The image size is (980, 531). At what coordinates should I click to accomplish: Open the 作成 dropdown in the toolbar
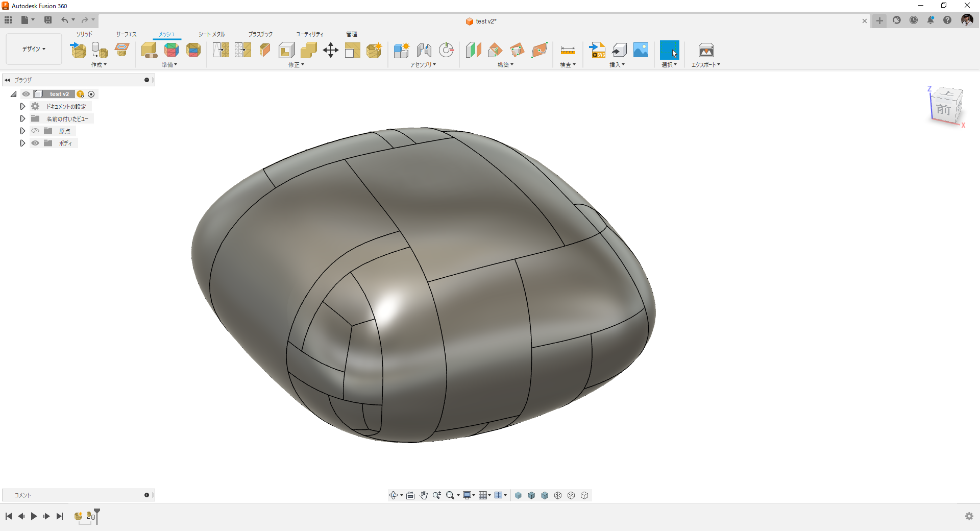click(99, 65)
